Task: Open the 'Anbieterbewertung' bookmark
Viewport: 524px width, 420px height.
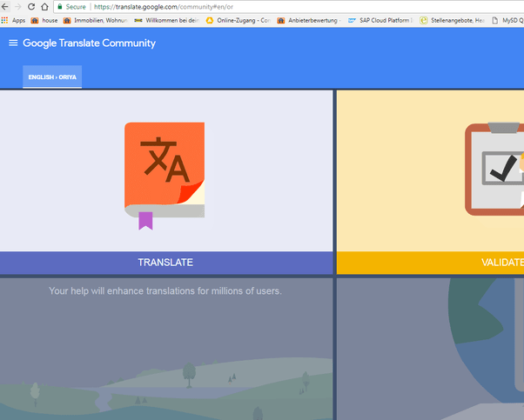Action: [x=309, y=20]
